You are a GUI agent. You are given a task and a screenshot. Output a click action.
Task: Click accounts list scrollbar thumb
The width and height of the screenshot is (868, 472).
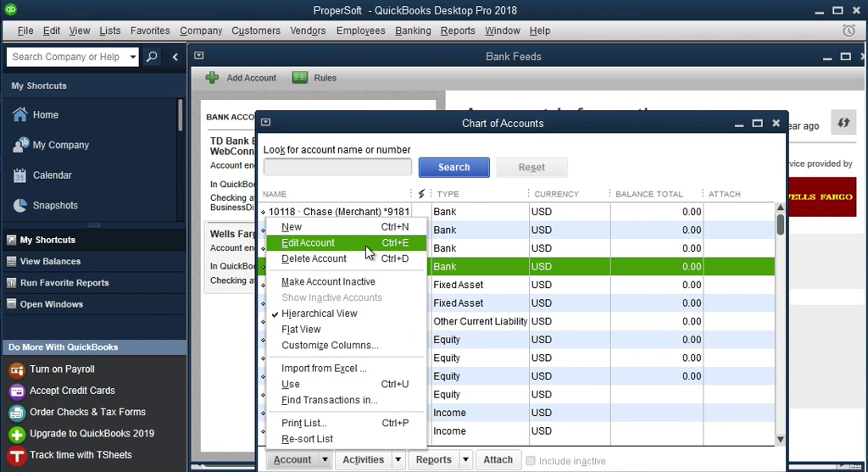coord(780,224)
